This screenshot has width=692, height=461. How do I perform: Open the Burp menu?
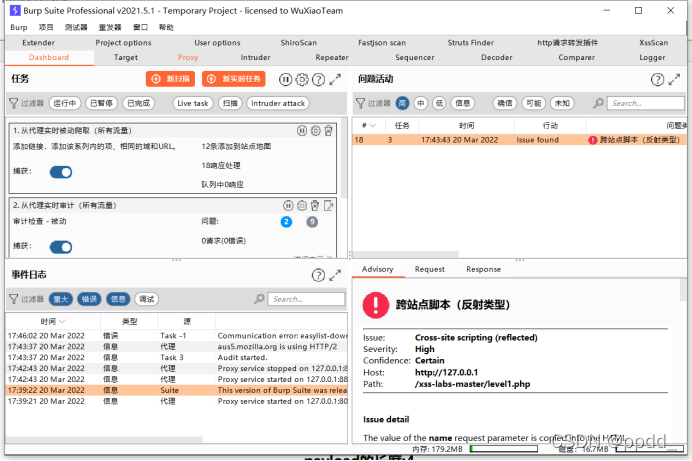click(x=19, y=27)
